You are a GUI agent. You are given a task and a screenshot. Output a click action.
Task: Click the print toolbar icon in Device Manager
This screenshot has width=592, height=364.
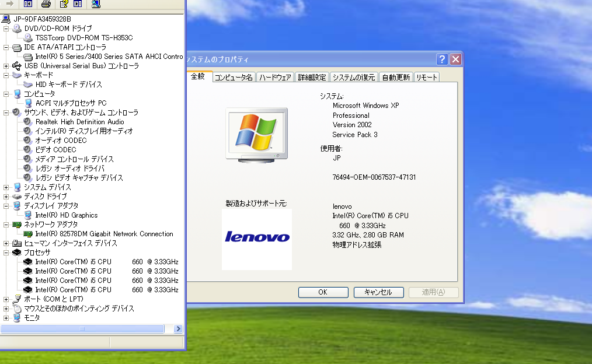pos(46,3)
